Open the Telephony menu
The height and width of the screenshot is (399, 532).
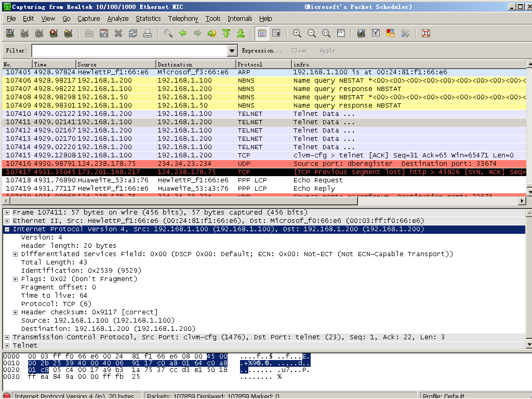click(x=183, y=19)
